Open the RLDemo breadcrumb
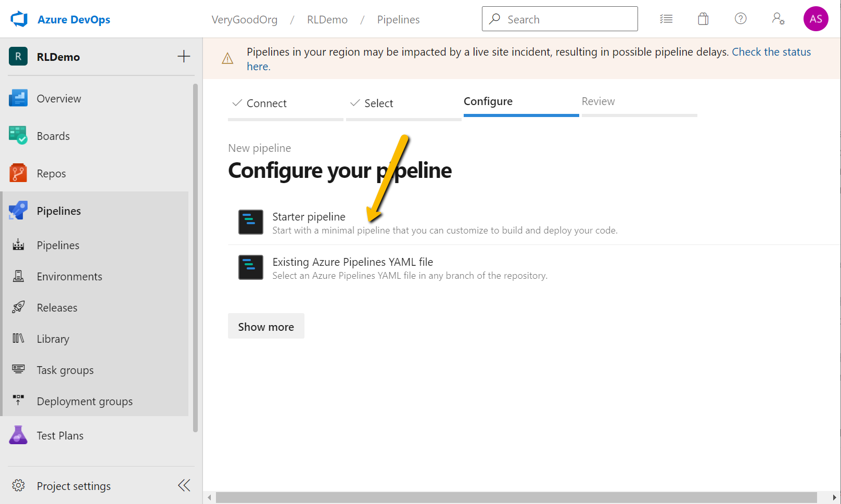This screenshot has width=841, height=504. tap(327, 19)
